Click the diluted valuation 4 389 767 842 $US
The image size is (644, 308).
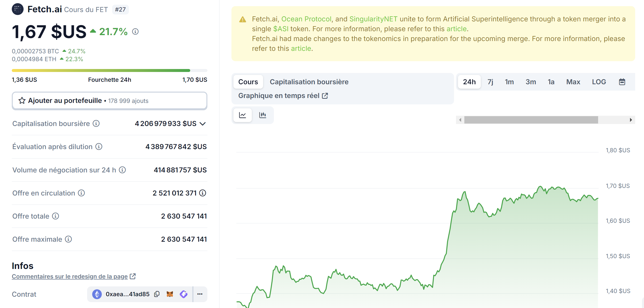click(176, 147)
